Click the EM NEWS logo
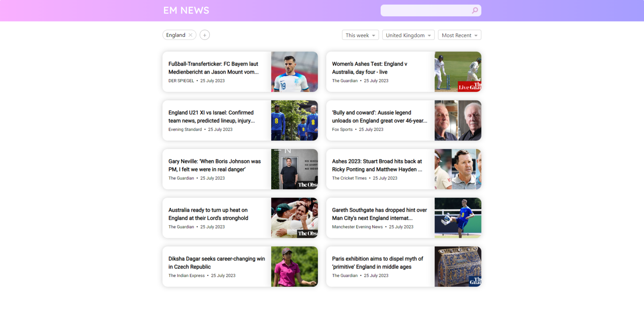Screen dimensions: 644x311 pyautogui.click(x=186, y=10)
